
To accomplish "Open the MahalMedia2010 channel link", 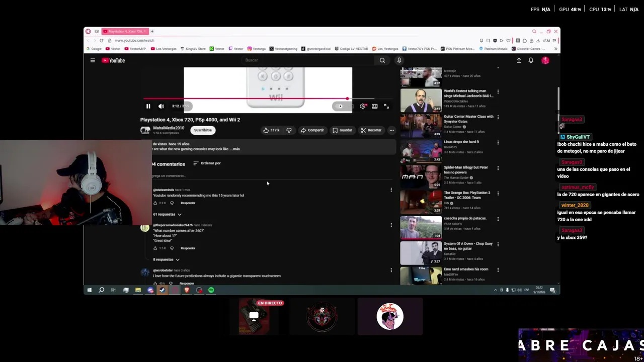I will click(169, 128).
